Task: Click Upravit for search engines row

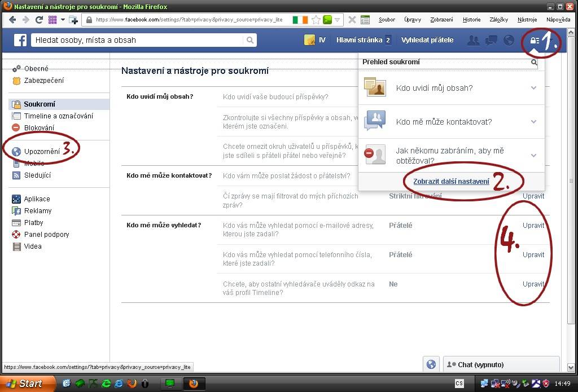Action: [533, 284]
